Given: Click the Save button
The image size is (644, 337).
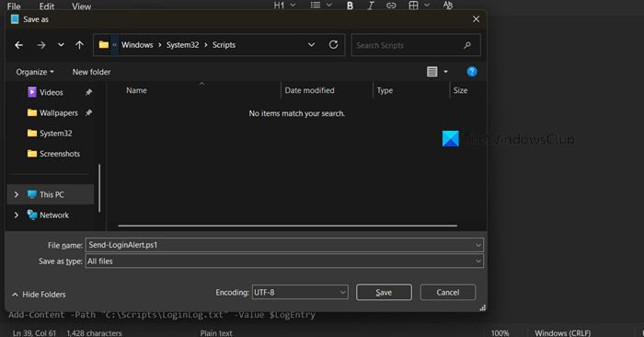Looking at the screenshot, I should 384,292.
